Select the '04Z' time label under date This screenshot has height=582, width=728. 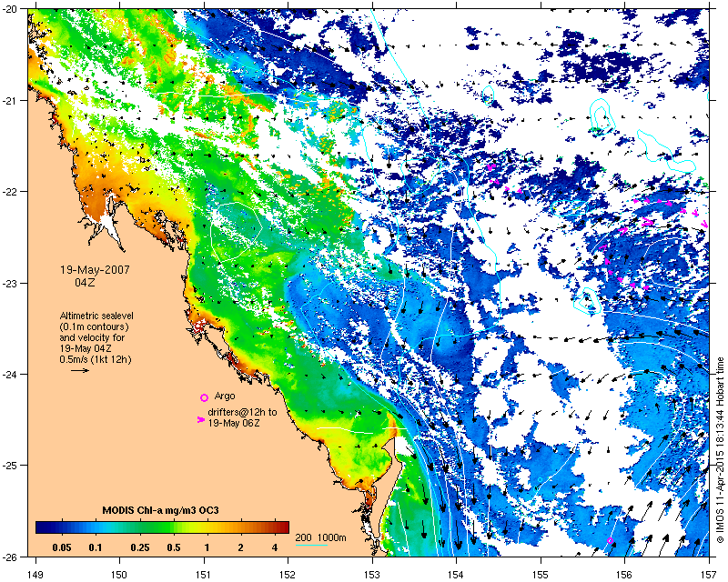[x=85, y=282]
